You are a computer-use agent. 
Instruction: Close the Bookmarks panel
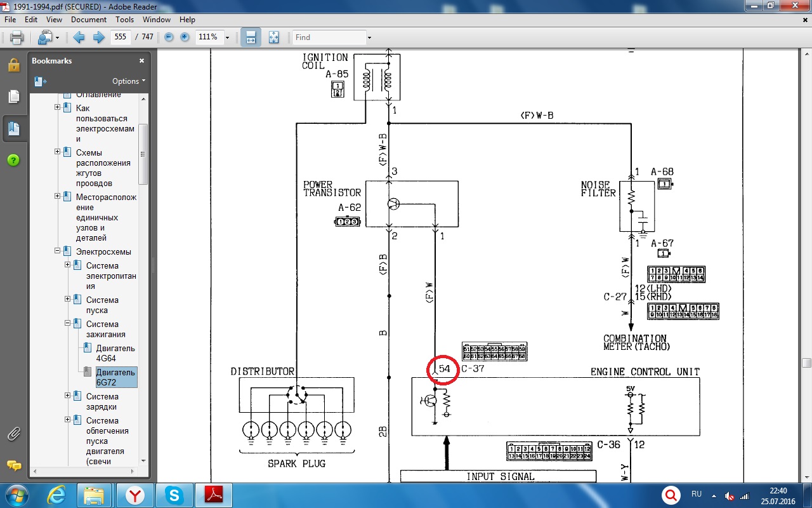coord(142,61)
